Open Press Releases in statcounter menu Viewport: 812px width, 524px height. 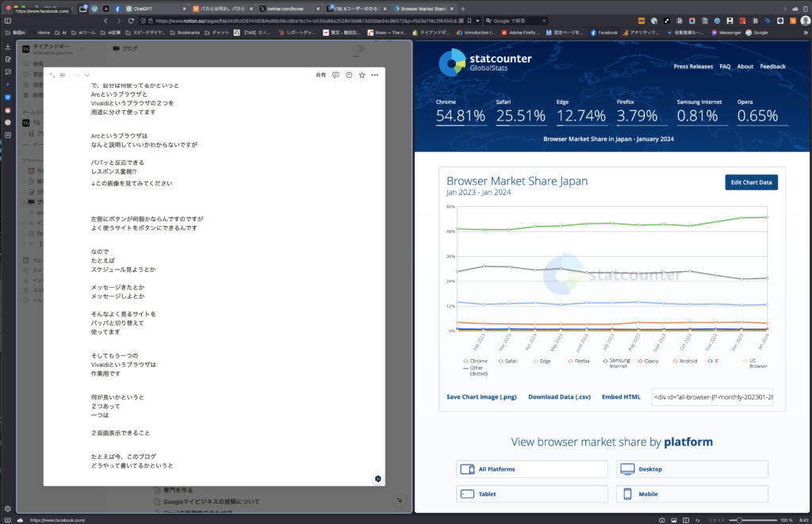click(693, 67)
